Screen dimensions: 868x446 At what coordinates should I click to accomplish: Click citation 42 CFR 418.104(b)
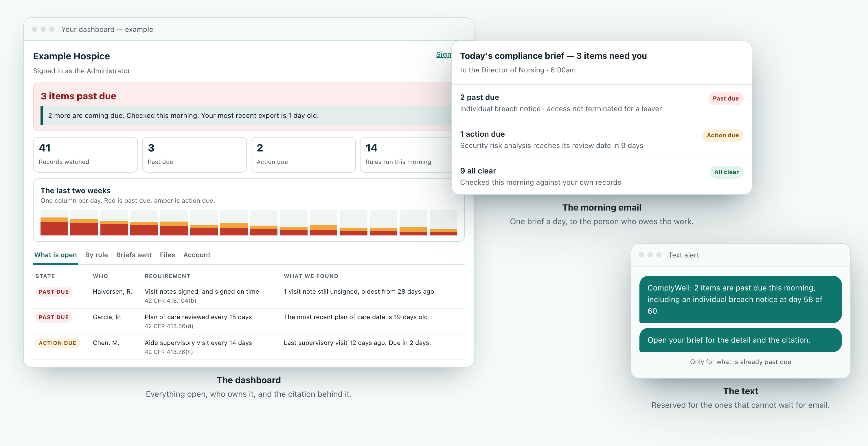pyautogui.click(x=170, y=301)
